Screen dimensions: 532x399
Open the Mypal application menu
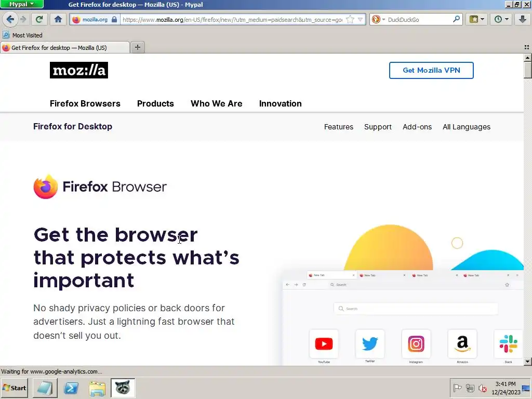tap(22, 4)
